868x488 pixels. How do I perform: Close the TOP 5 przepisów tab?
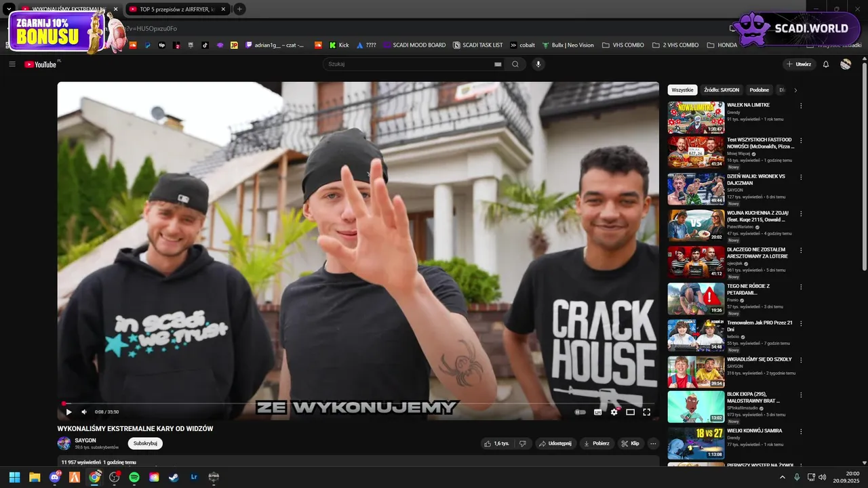coord(223,9)
